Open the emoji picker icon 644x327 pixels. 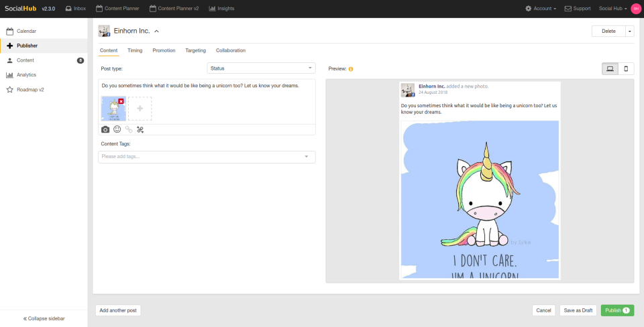[117, 129]
